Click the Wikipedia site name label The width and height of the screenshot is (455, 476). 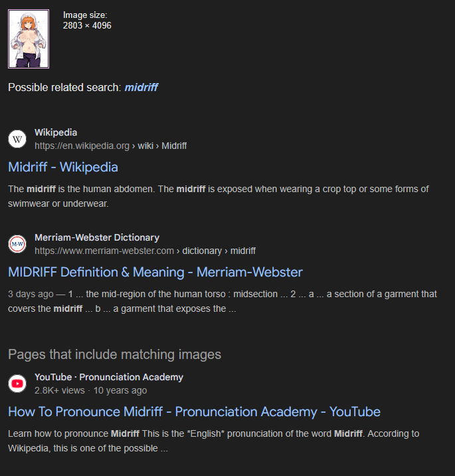point(56,132)
